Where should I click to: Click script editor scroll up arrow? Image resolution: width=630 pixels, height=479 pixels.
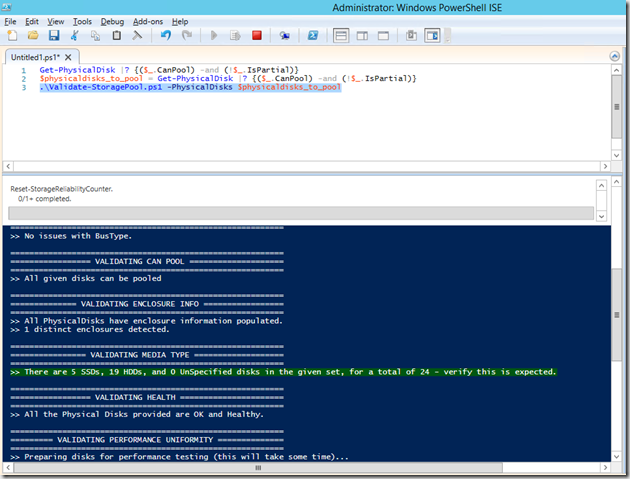point(616,70)
